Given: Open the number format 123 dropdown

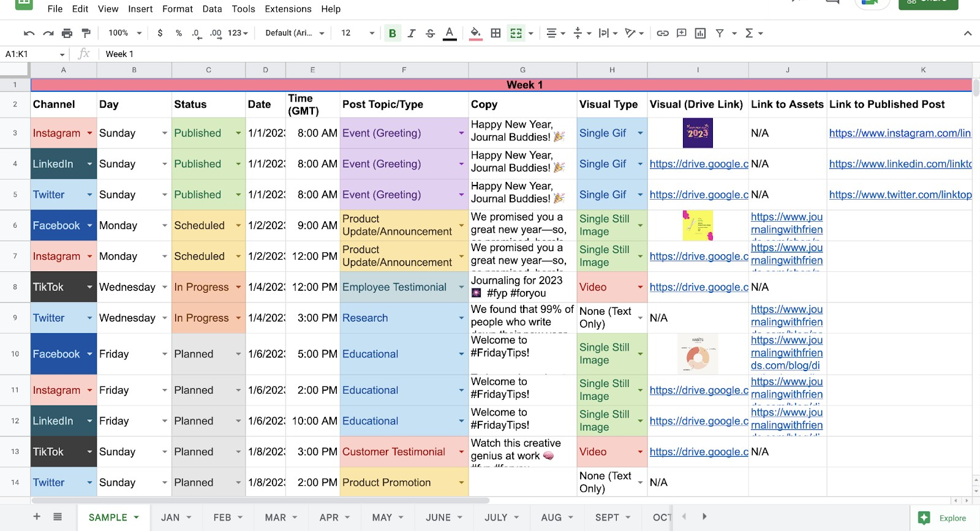Looking at the screenshot, I should pos(238,33).
